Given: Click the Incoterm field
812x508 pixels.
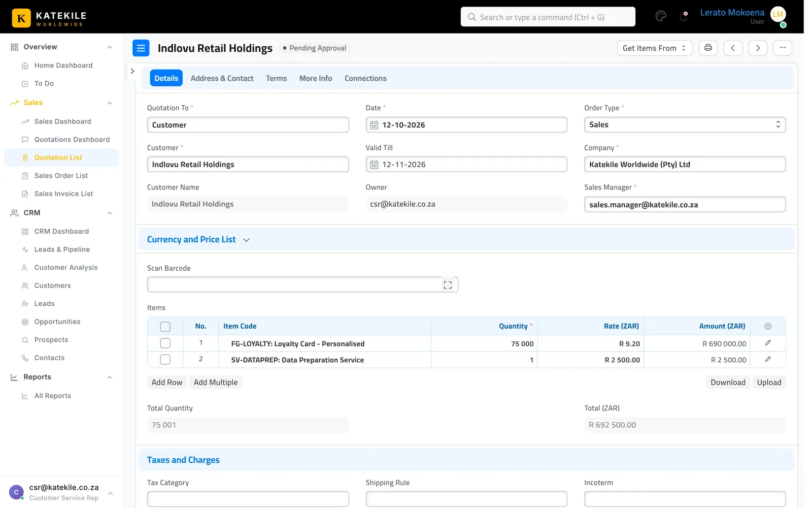Looking at the screenshot, I should 685,499.
